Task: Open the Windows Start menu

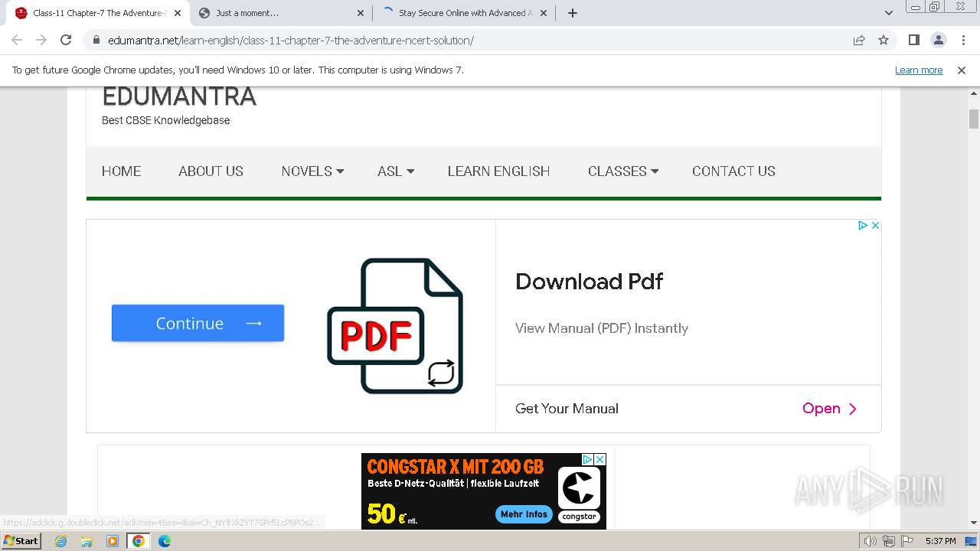Action: click(21, 541)
